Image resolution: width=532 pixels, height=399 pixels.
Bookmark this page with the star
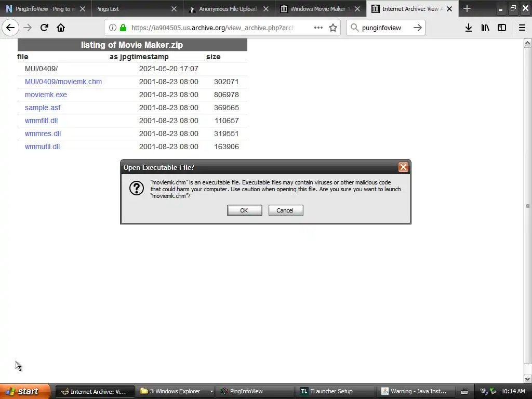333,28
